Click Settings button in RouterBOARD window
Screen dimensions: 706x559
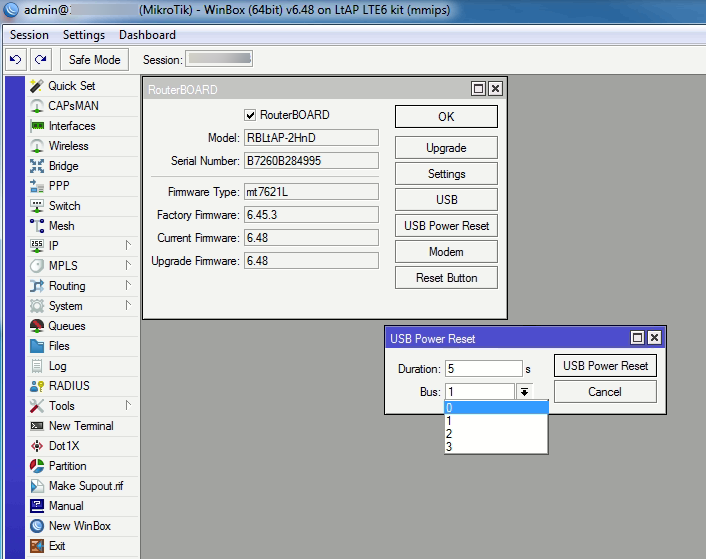click(x=446, y=174)
